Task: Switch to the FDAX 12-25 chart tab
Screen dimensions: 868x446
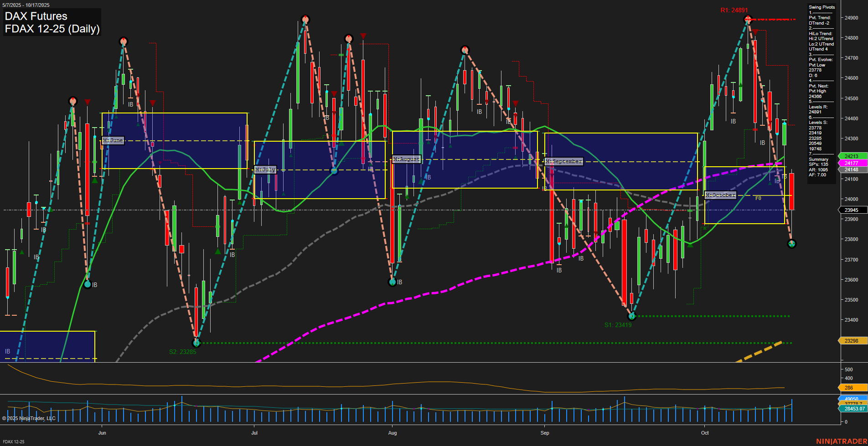Action: click(x=14, y=441)
